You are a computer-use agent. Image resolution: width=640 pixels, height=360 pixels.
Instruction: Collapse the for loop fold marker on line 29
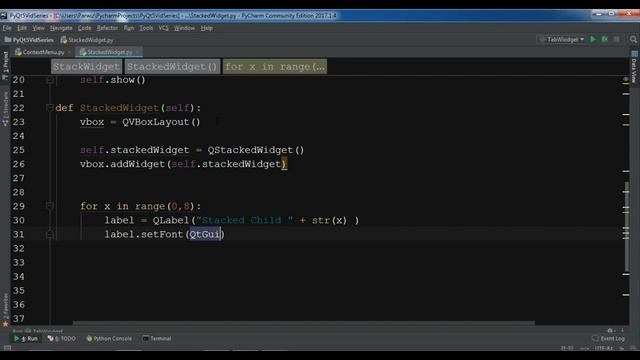pyautogui.click(x=50, y=206)
